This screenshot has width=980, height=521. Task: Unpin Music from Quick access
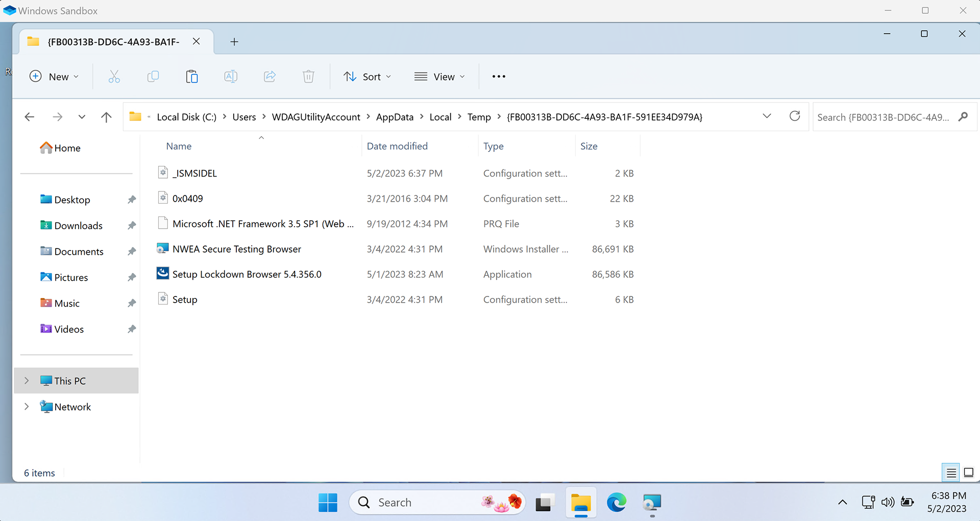click(x=132, y=303)
